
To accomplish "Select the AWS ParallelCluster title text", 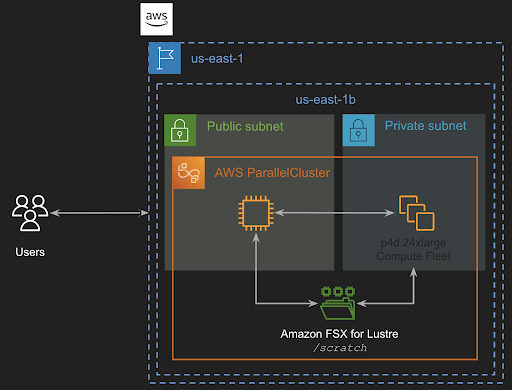I will (272, 173).
